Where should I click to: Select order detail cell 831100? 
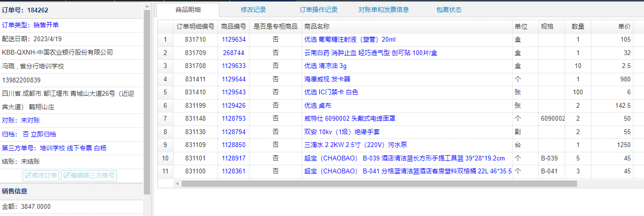(195, 171)
